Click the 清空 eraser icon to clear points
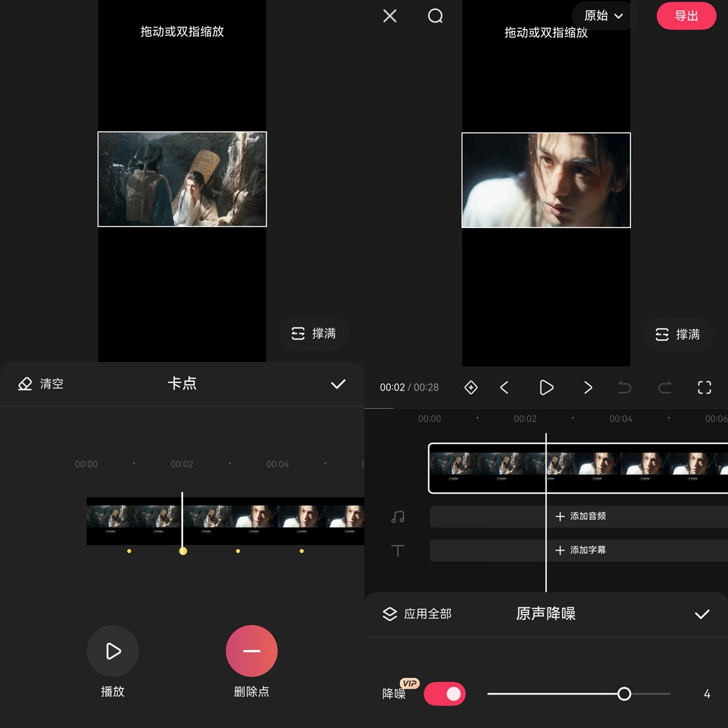 25,383
